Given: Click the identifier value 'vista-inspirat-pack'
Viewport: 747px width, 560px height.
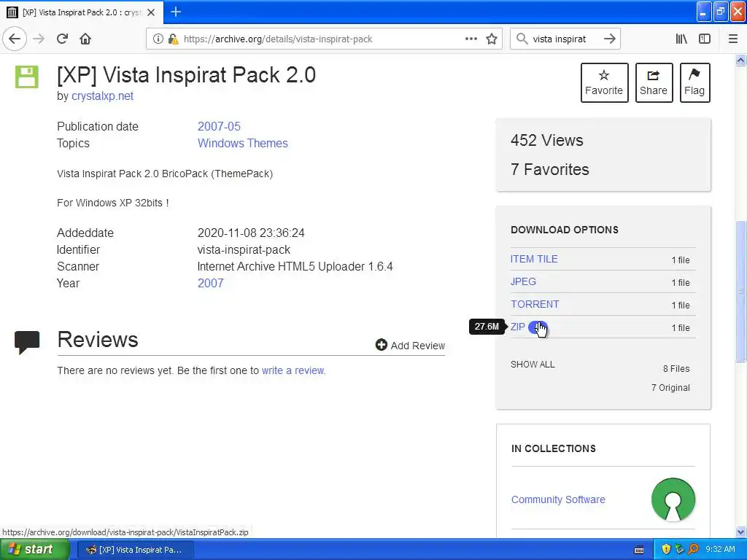Looking at the screenshot, I should 244,249.
